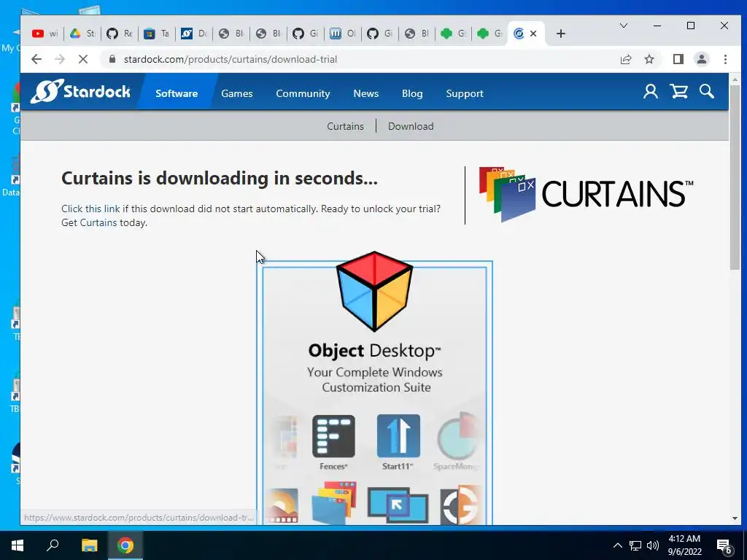Open Windows Start menu
The image size is (747, 560).
click(18, 545)
